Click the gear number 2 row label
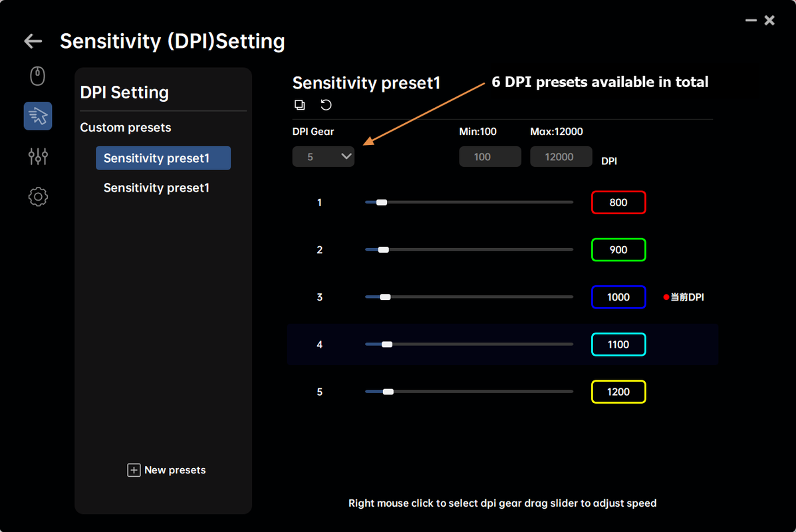Image resolution: width=796 pixels, height=532 pixels. 319,250
